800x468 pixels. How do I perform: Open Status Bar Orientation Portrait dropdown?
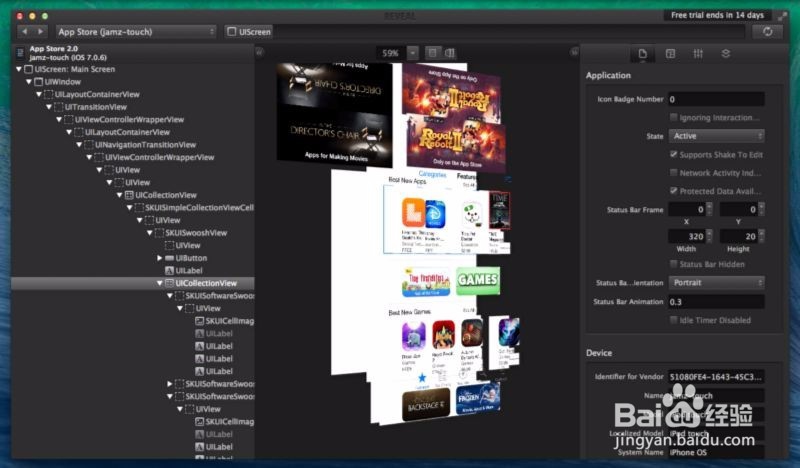click(x=716, y=282)
